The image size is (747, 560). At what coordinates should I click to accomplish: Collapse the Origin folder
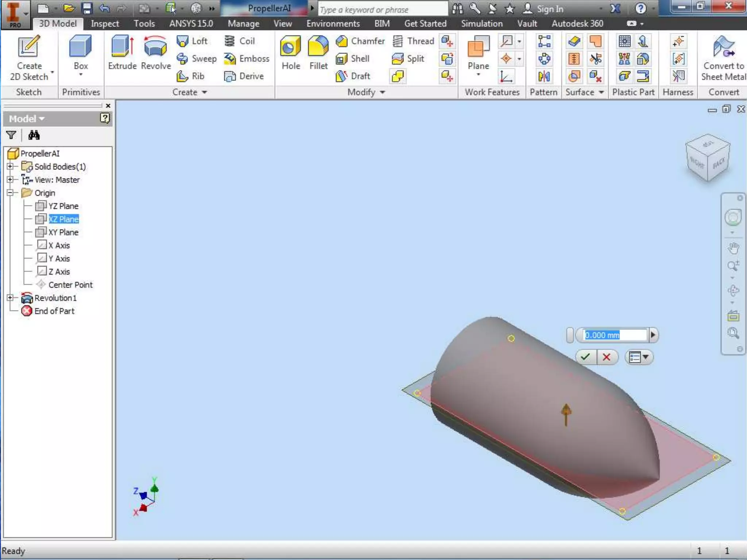tap(10, 193)
